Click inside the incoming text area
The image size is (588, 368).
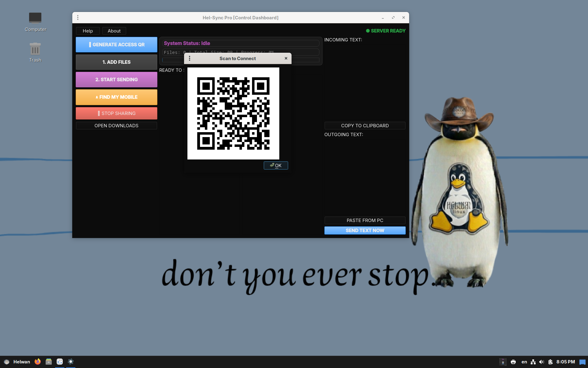pos(365,82)
